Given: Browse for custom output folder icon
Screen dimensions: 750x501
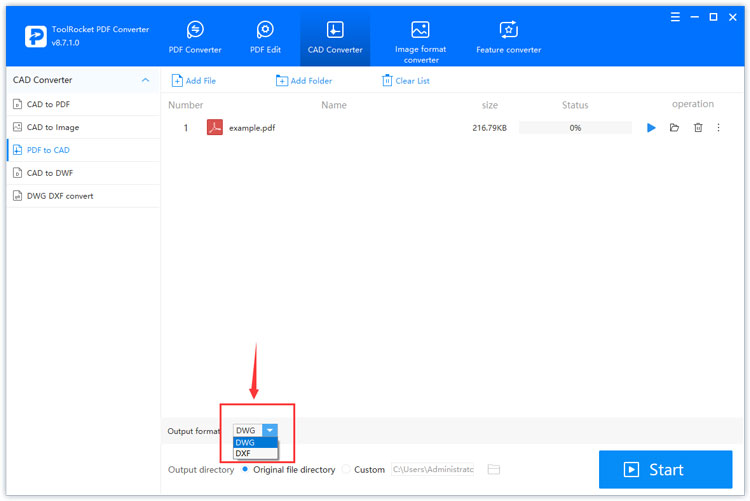Looking at the screenshot, I should tap(494, 469).
